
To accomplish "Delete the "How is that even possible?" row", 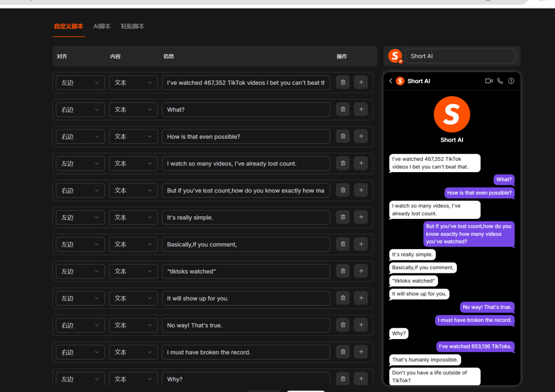I will [x=343, y=136].
